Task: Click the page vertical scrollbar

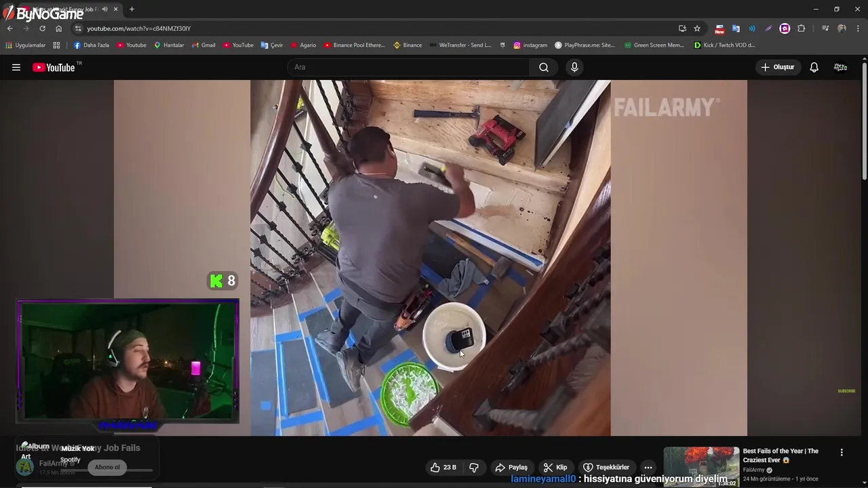Action: (x=865, y=122)
